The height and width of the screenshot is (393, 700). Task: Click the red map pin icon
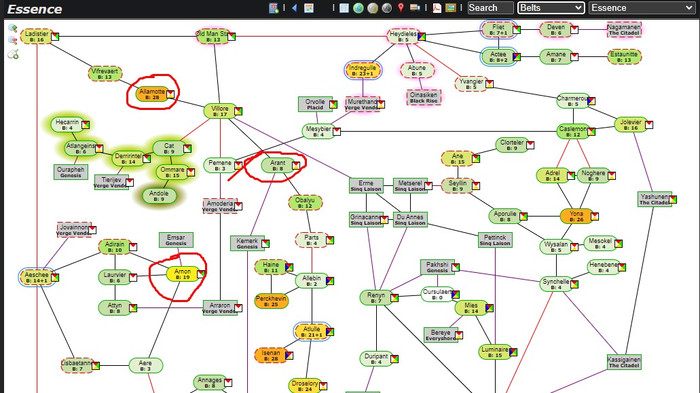point(401,8)
